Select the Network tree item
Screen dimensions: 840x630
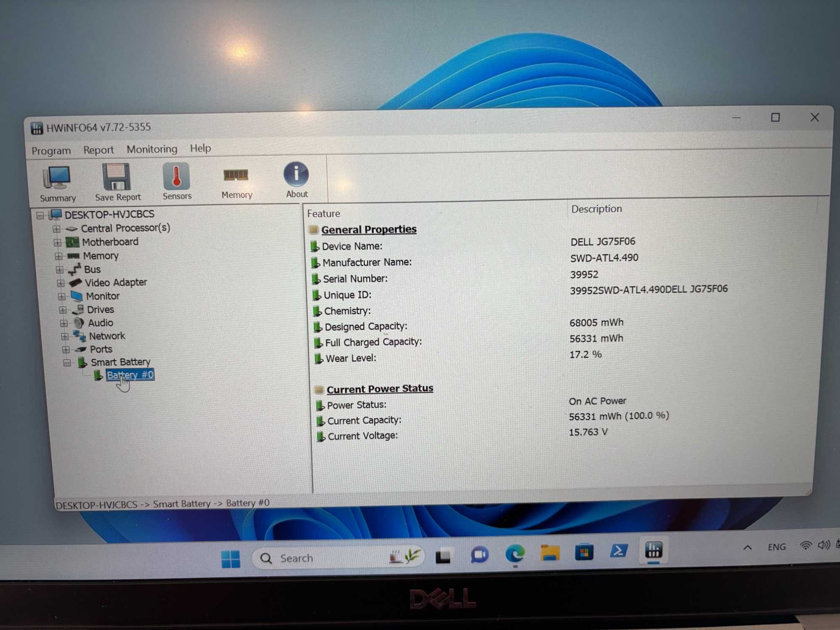tap(107, 336)
